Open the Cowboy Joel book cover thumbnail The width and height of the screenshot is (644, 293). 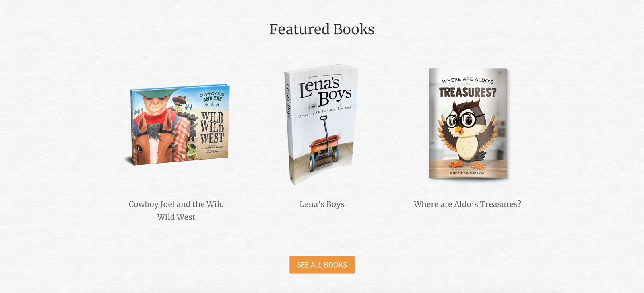pos(177,125)
